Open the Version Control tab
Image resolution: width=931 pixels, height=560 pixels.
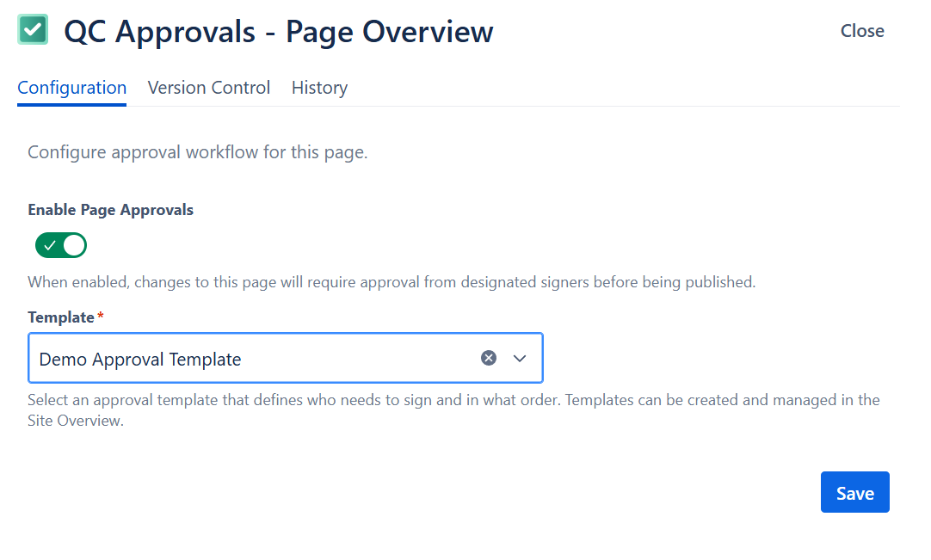coord(209,88)
